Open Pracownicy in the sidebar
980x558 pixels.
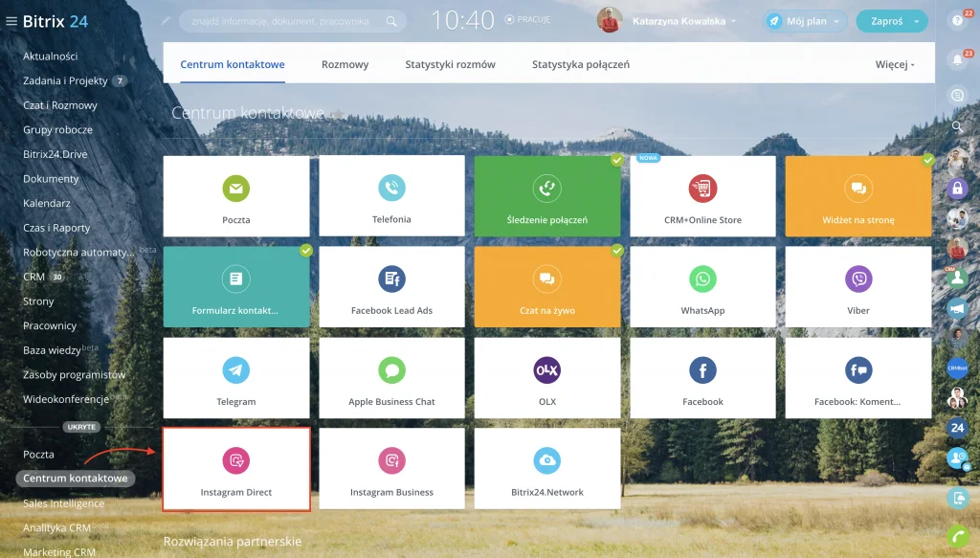pos(50,325)
